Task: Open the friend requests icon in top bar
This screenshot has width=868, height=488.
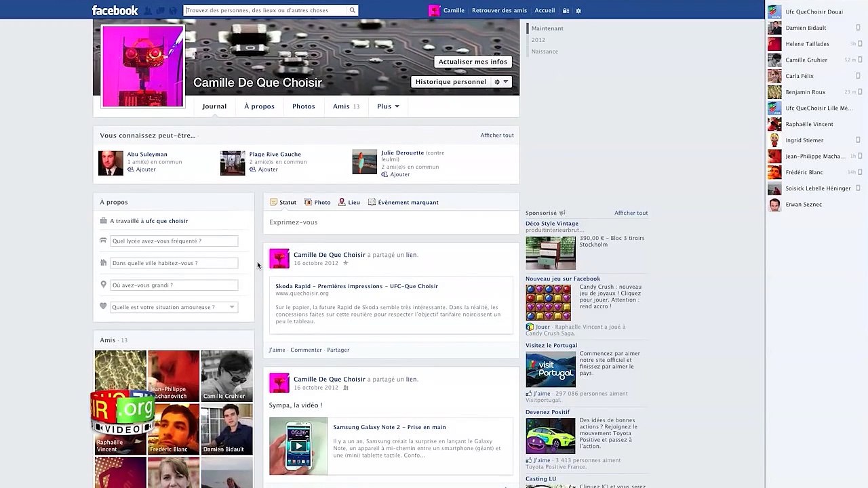Action: click(147, 11)
